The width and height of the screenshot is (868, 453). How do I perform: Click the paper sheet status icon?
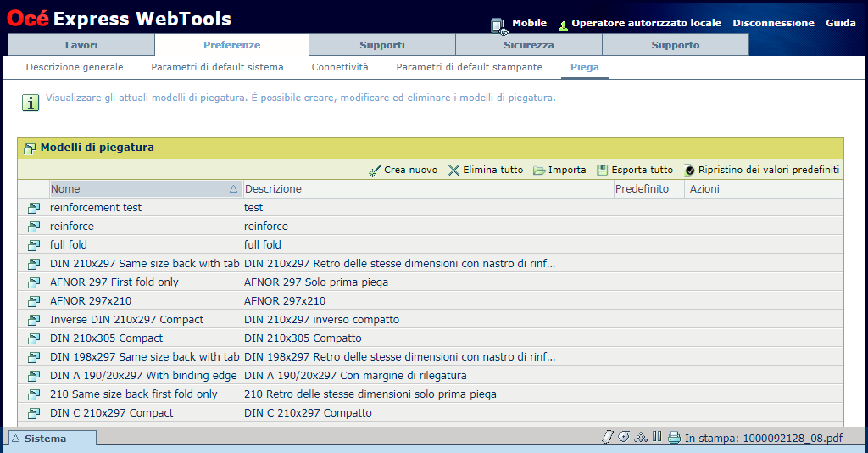(607, 437)
